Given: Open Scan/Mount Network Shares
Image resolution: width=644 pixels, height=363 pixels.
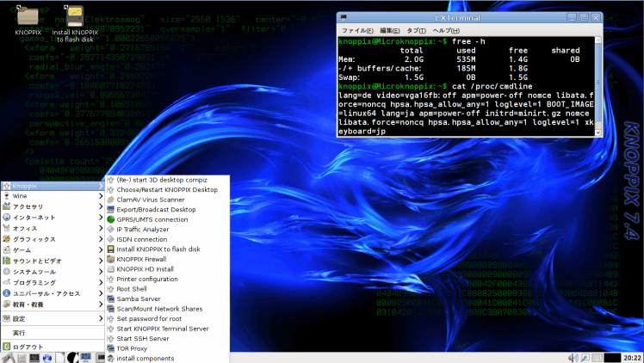Looking at the screenshot, I should [x=168, y=309].
